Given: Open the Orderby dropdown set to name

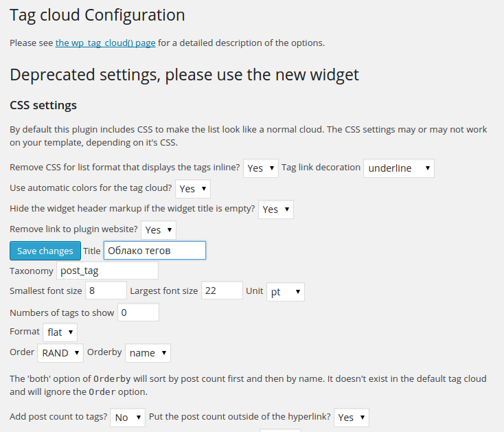Looking at the screenshot, I should pyautogui.click(x=148, y=352).
